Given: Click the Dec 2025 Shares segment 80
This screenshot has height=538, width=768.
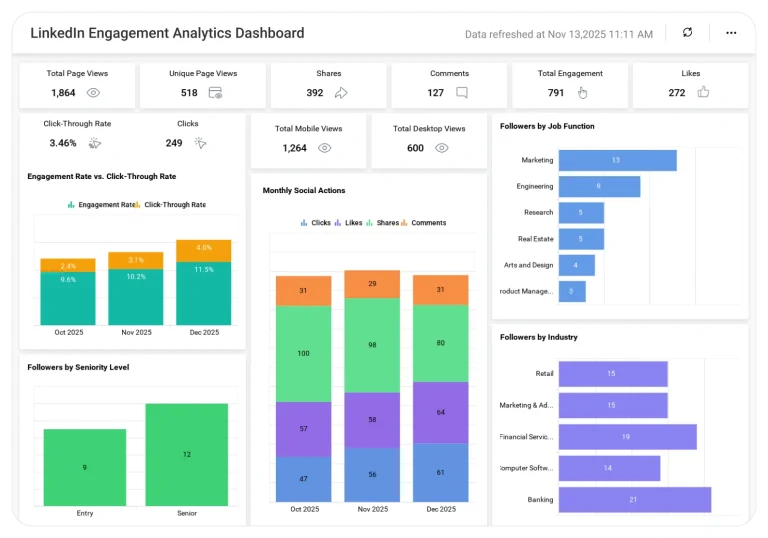Looking at the screenshot, I should tap(441, 343).
